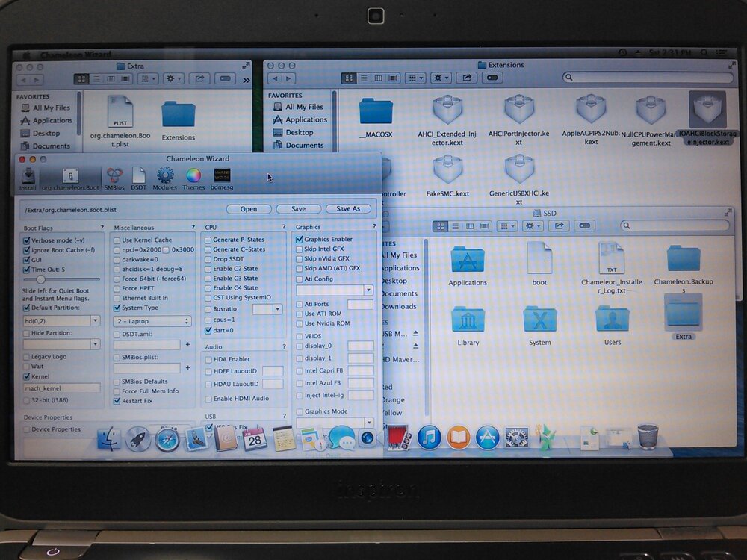Enable the Use Kernel Cache checkbox
This screenshot has width=747, height=560.
117,240
